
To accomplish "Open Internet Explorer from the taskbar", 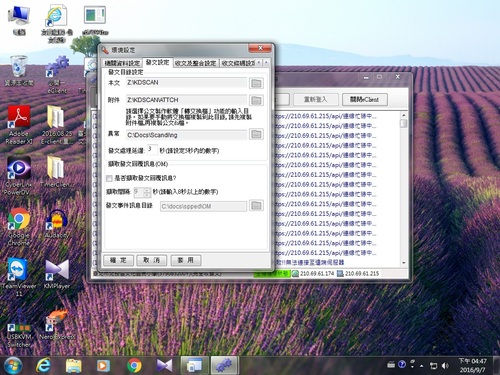I will point(43,366).
